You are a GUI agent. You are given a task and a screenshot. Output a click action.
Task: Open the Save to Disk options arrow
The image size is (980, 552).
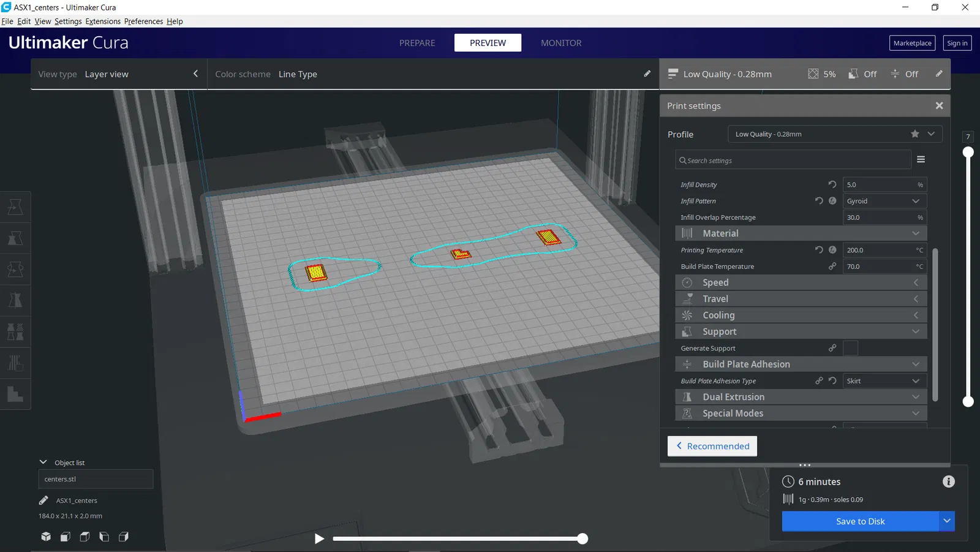coord(947,521)
